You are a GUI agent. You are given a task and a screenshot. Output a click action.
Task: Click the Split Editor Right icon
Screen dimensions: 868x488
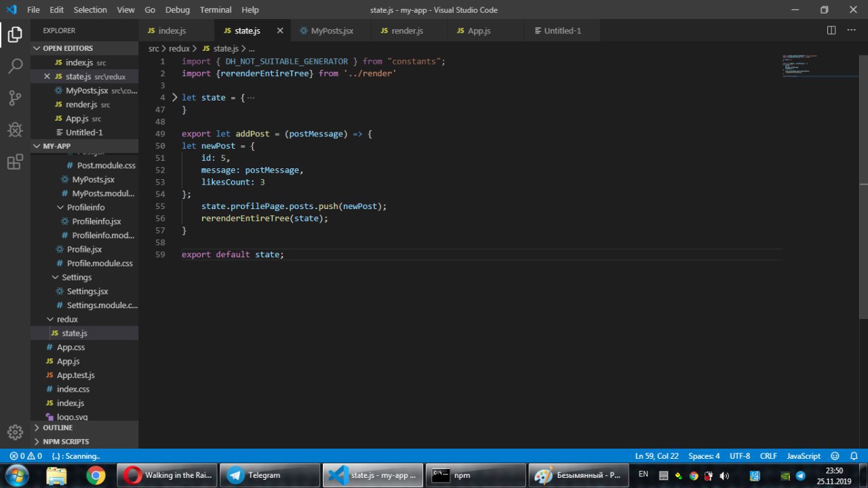(831, 31)
